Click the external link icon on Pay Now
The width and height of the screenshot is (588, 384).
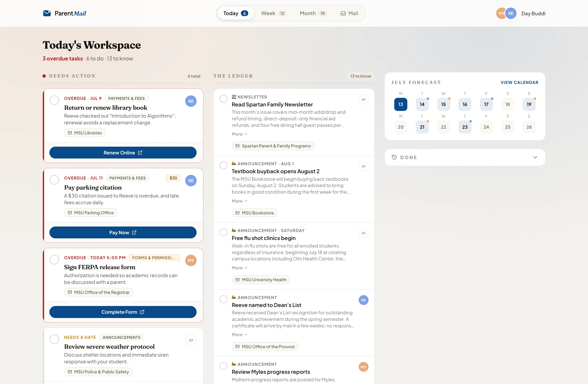[134, 232]
